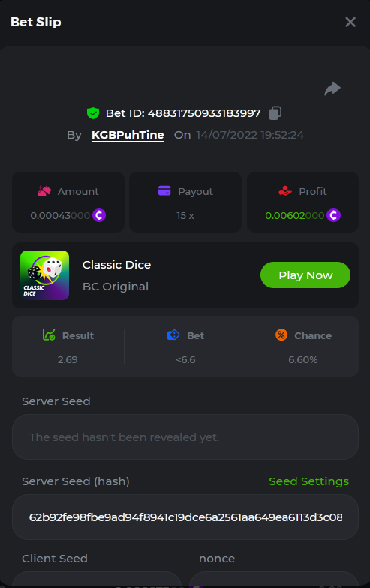Image resolution: width=370 pixels, height=588 pixels.
Task: Click the green verified shield icon
Action: 93,112
